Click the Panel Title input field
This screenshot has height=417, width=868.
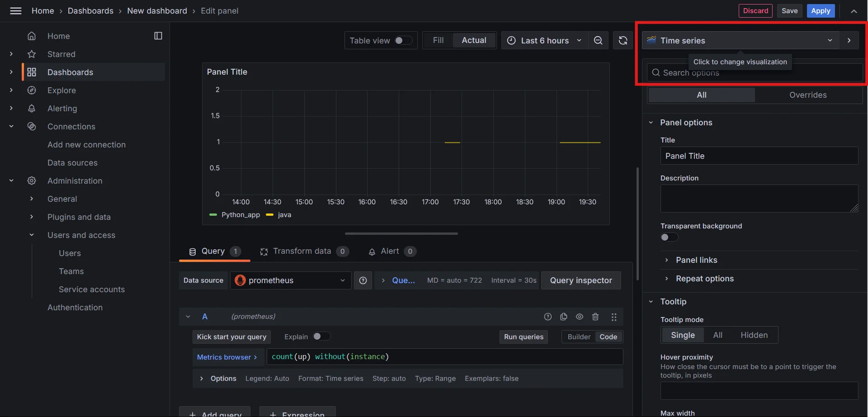pyautogui.click(x=759, y=156)
